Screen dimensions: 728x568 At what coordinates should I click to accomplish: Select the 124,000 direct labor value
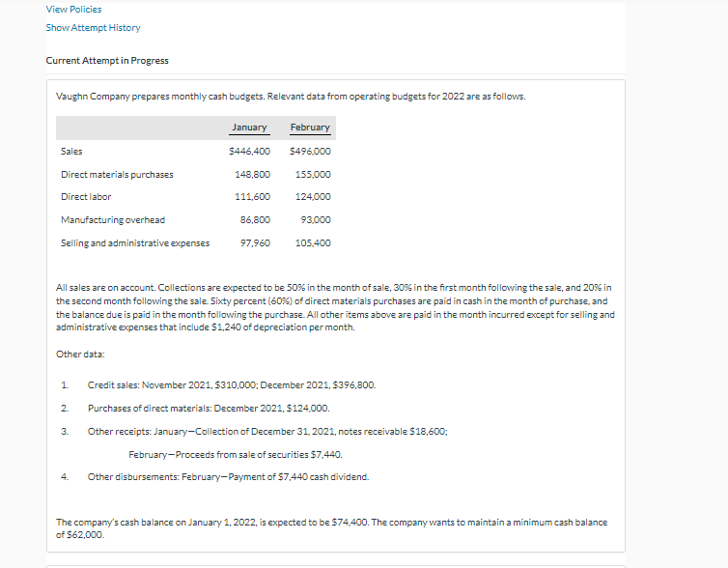pyautogui.click(x=313, y=197)
